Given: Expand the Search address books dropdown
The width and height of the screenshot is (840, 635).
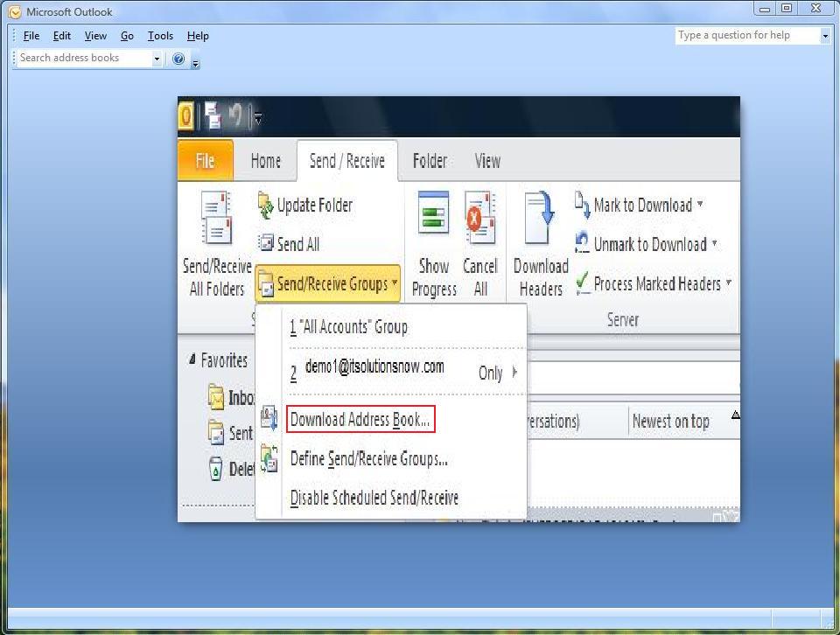Looking at the screenshot, I should tap(157, 59).
